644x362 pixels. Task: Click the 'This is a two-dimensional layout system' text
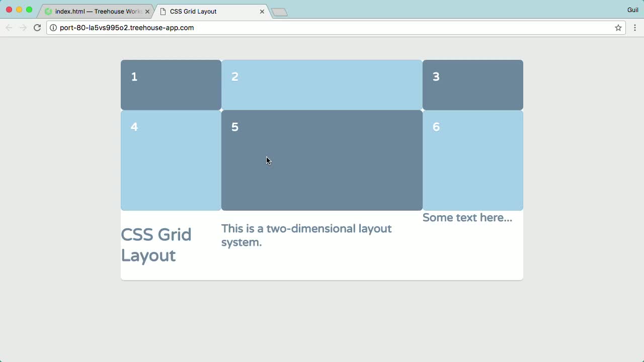tap(306, 235)
